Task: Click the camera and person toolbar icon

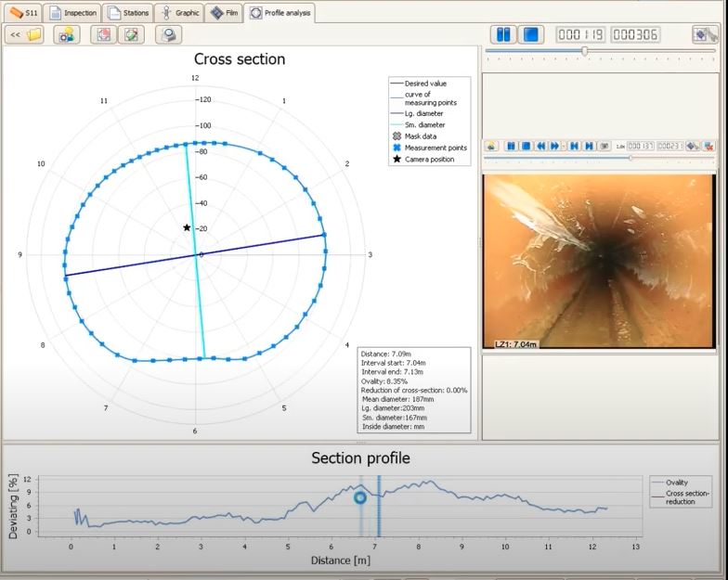Action: click(x=67, y=35)
